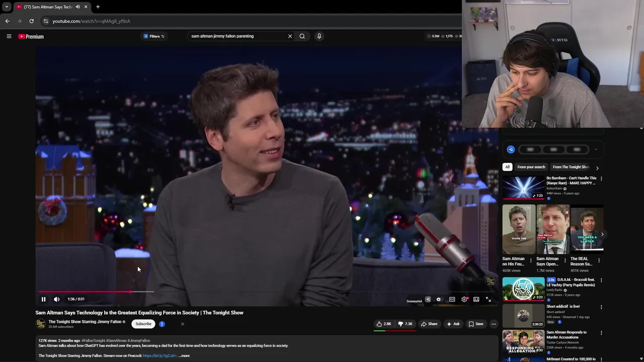The height and width of the screenshot is (362, 644).
Task: Open the player settings gear
Action: pyautogui.click(x=464, y=299)
